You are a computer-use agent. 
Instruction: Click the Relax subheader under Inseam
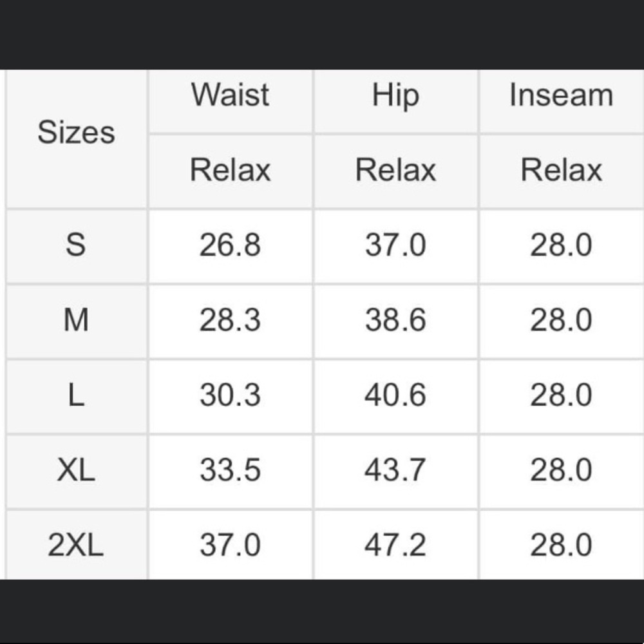coord(561,171)
